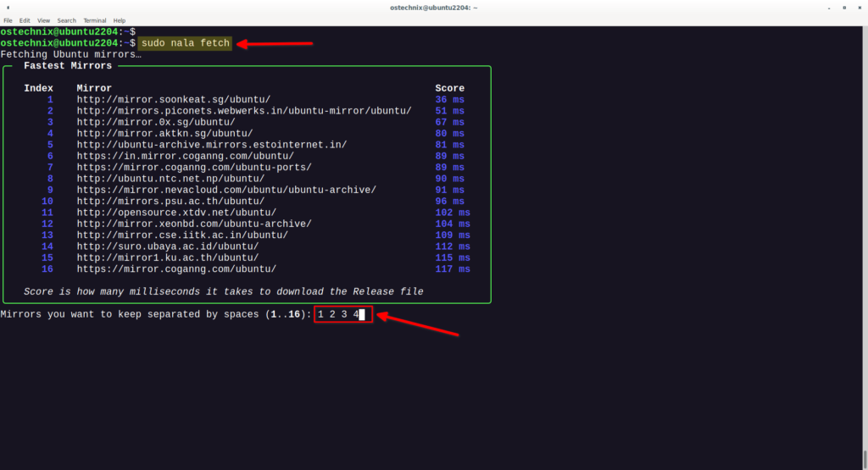The width and height of the screenshot is (868, 470).
Task: Click the terminal window menu icon at top-left
Action: point(8,8)
